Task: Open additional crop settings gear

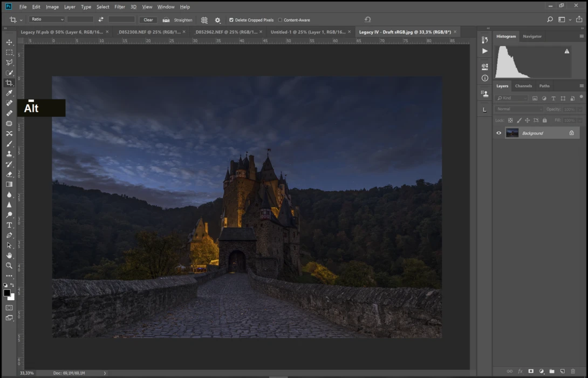Action: [x=217, y=20]
